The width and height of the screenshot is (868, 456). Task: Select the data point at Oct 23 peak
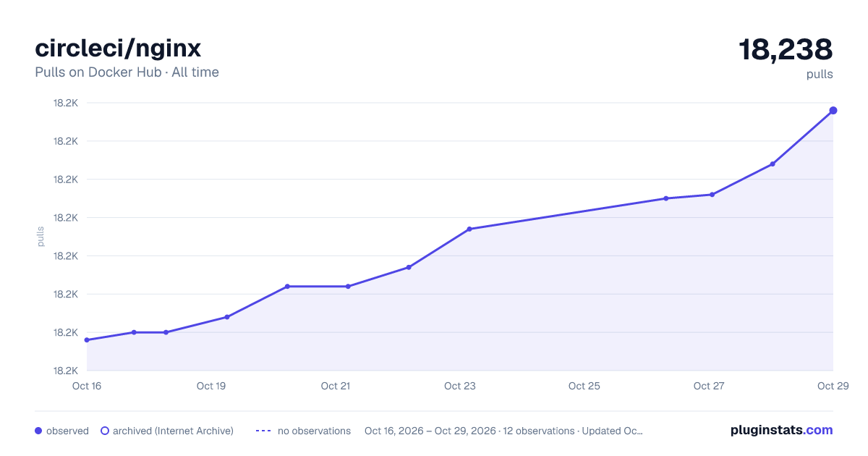coord(469,229)
